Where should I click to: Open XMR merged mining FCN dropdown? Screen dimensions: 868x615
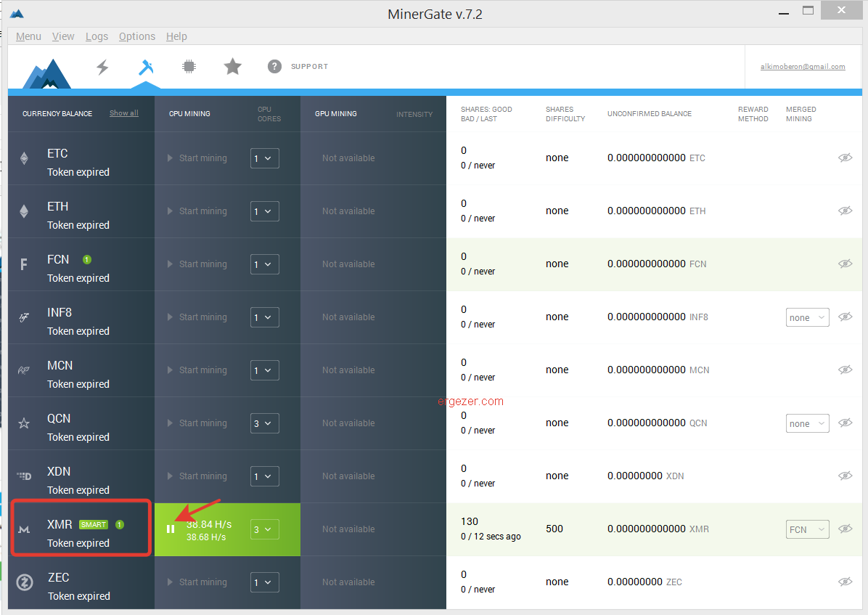807,529
